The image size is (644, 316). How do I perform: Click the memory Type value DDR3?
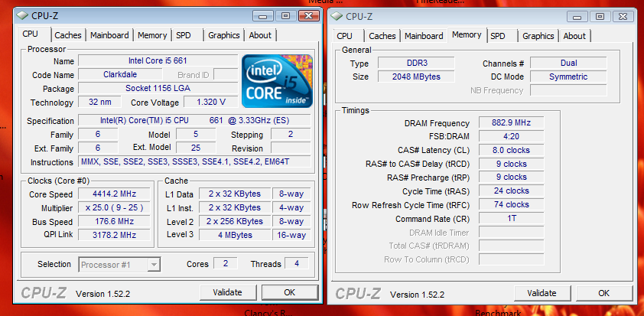tap(416, 63)
